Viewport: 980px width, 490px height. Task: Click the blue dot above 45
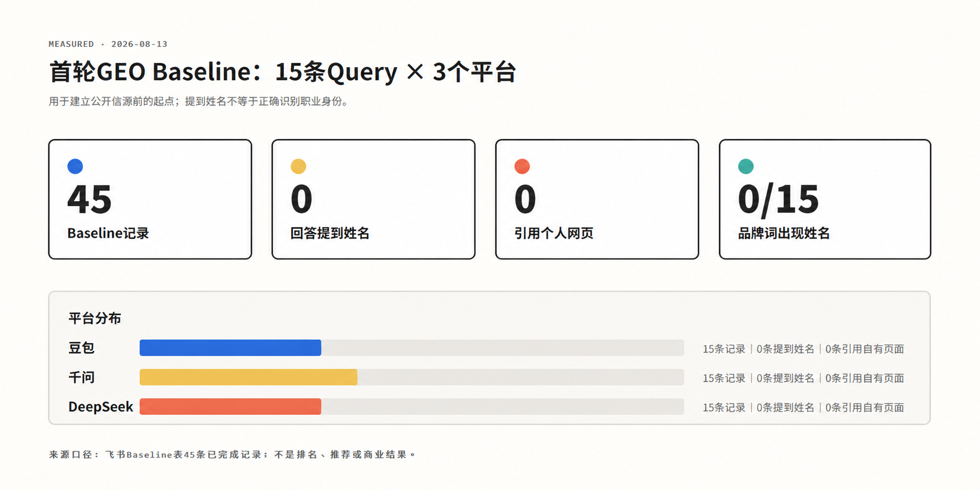pos(75,166)
